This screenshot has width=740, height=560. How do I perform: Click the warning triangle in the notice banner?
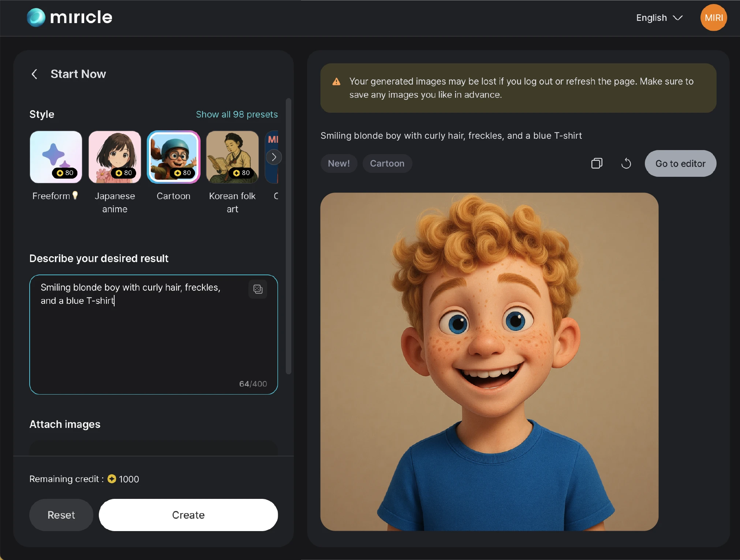pos(336,82)
